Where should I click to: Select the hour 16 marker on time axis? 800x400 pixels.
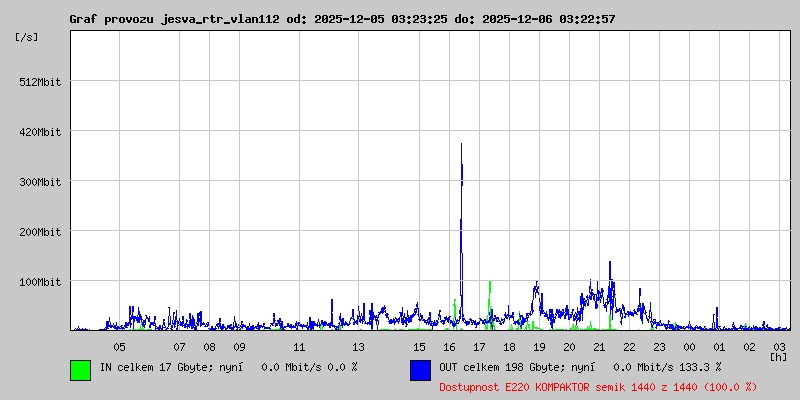click(x=449, y=346)
